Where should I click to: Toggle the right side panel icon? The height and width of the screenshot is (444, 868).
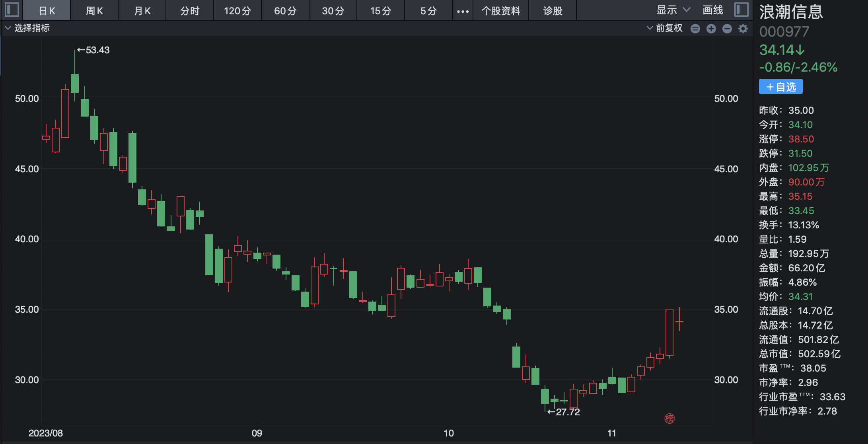coord(741,10)
